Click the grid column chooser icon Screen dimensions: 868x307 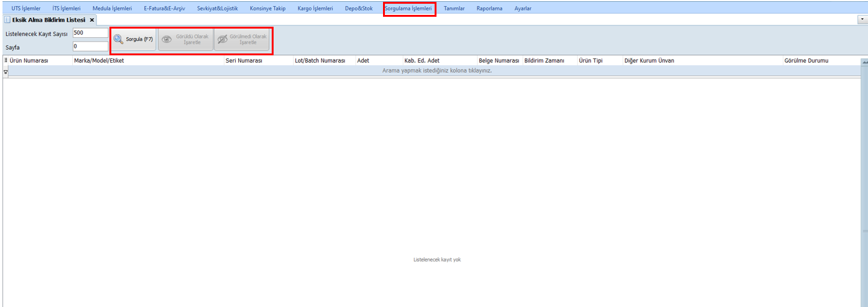[6, 60]
